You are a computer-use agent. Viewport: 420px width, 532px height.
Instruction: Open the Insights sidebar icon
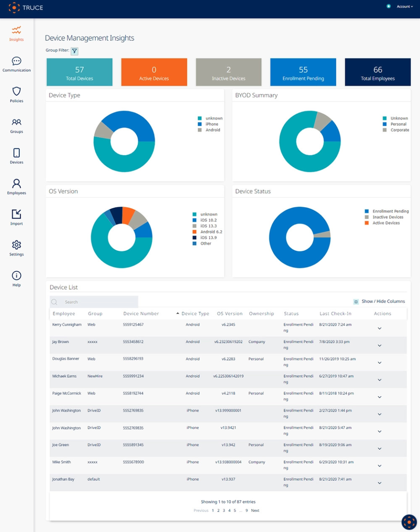pyautogui.click(x=16, y=31)
